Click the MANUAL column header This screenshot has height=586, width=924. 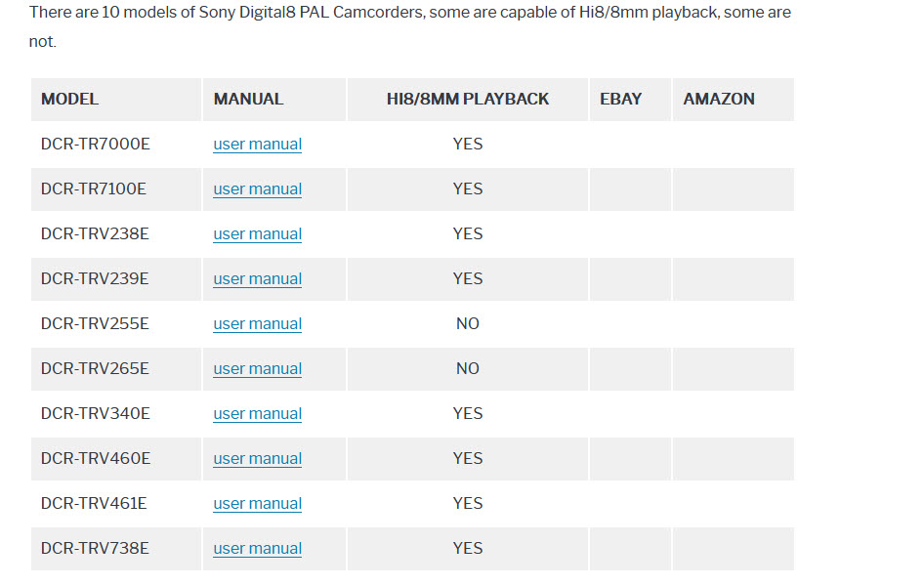coord(248,100)
